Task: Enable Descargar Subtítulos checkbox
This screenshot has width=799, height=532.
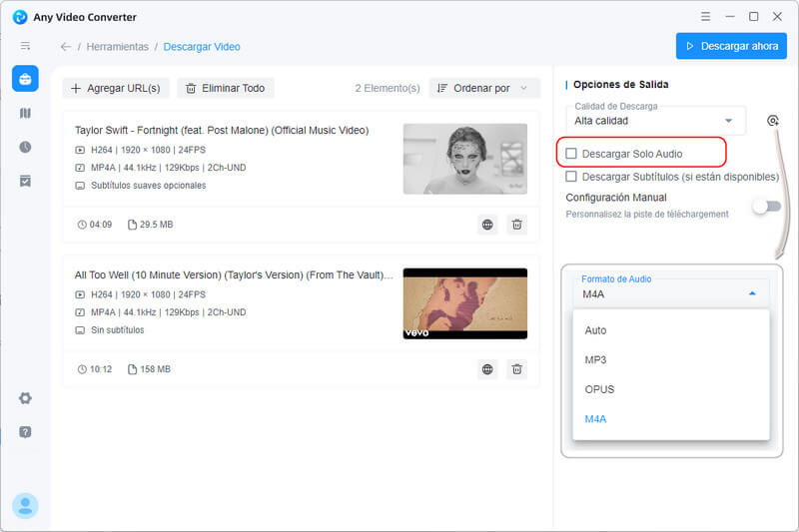Action: pos(571,176)
